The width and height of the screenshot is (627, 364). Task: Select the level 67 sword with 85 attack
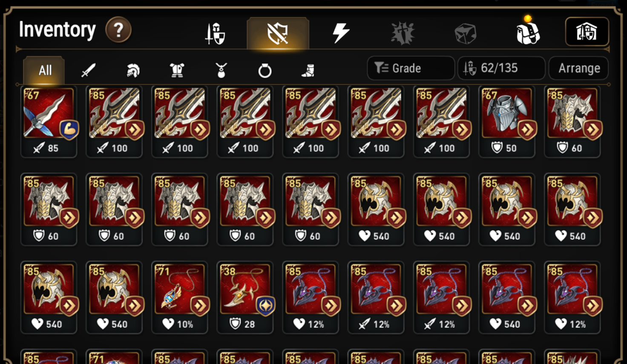pos(49,122)
